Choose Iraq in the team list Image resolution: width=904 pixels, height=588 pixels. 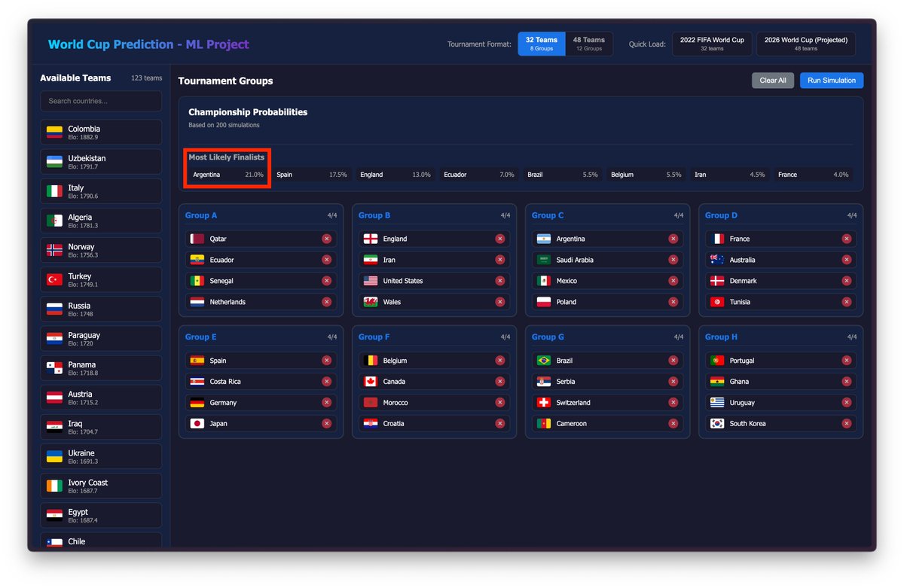[101, 427]
